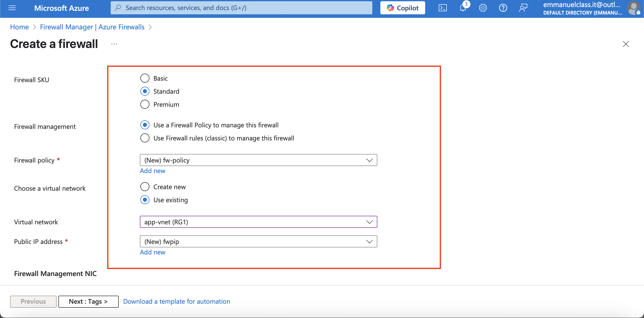Open the Help question mark icon
The image size is (644, 318).
click(x=503, y=8)
